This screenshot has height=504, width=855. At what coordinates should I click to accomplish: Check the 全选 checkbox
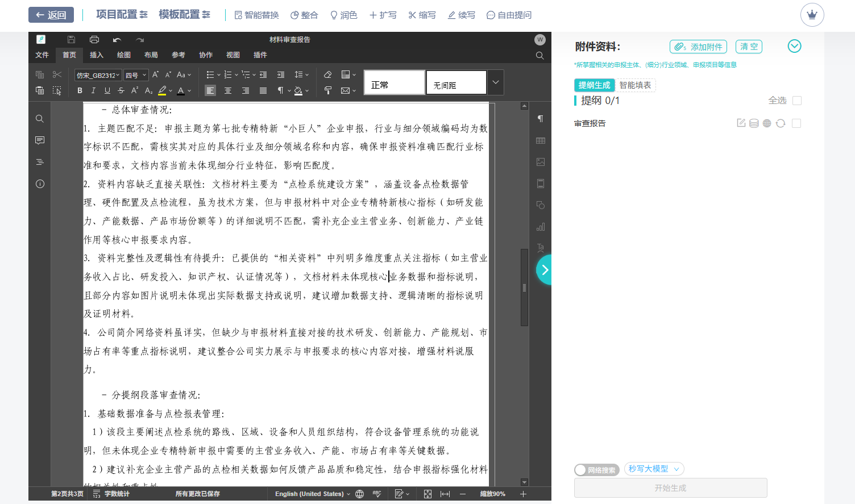pos(796,100)
